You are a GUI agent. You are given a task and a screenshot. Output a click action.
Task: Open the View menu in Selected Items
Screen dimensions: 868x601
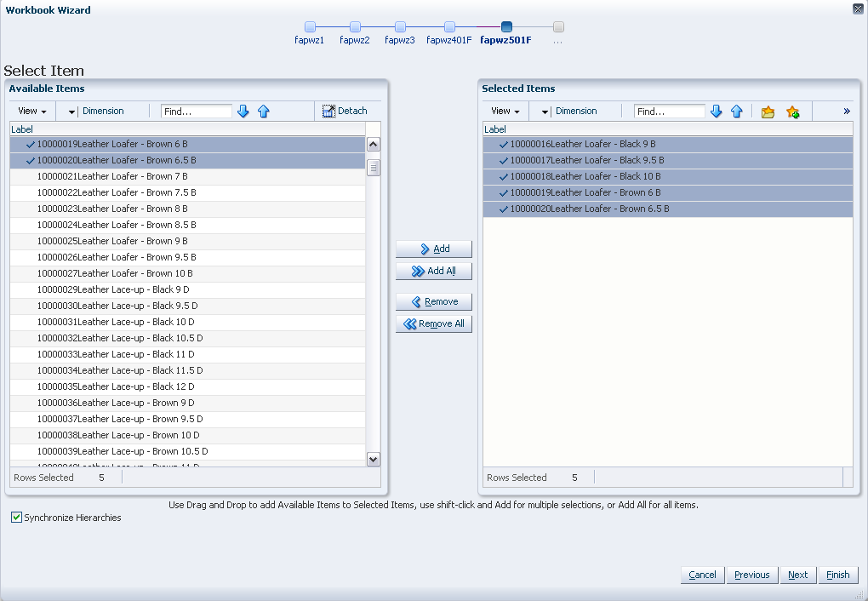pos(505,111)
